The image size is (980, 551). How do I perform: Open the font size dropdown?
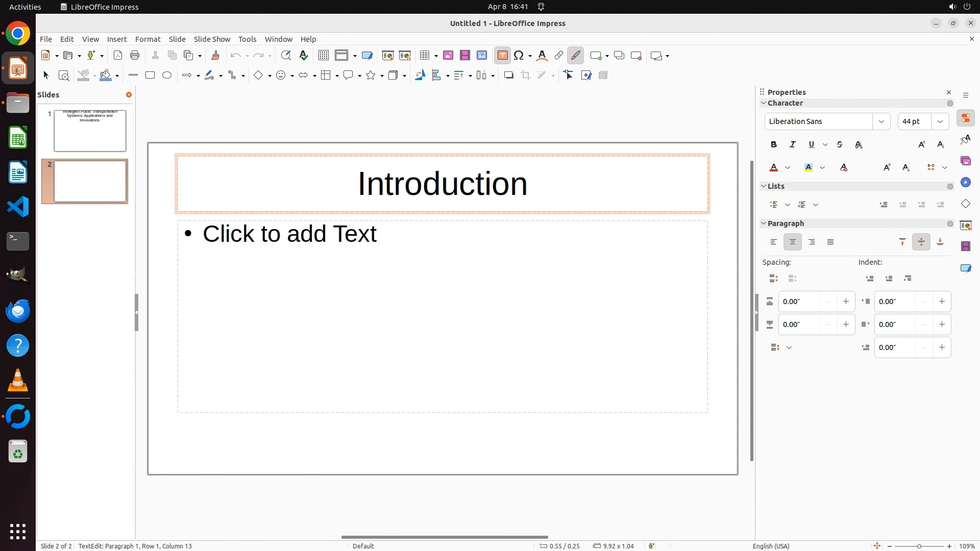940,121
